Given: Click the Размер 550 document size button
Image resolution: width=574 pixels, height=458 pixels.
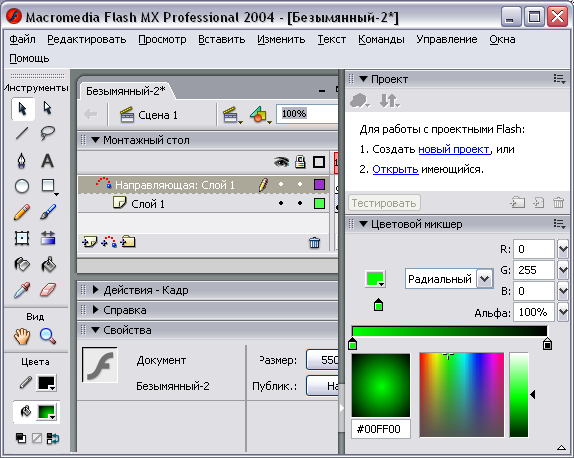Looking at the screenshot, I should (323, 360).
